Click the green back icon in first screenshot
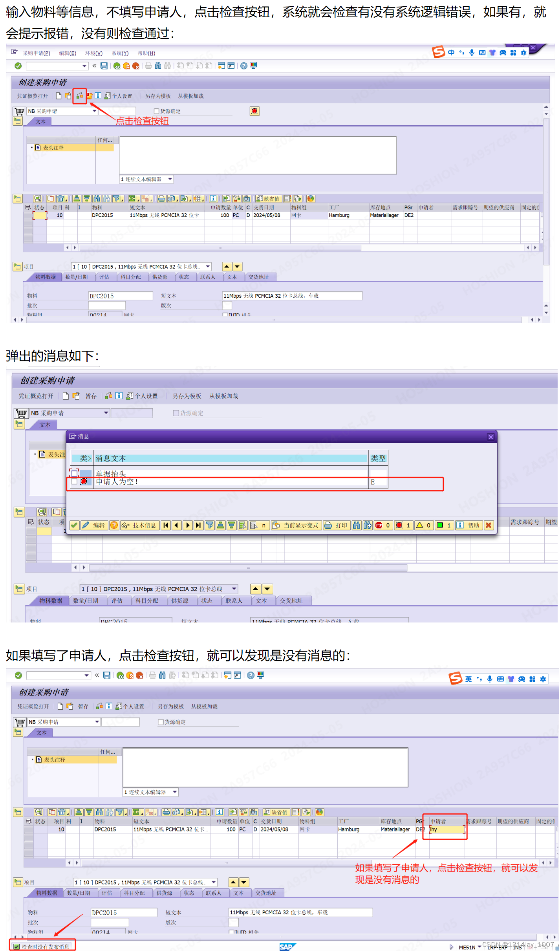Viewport: 560px width, 952px height. [117, 66]
